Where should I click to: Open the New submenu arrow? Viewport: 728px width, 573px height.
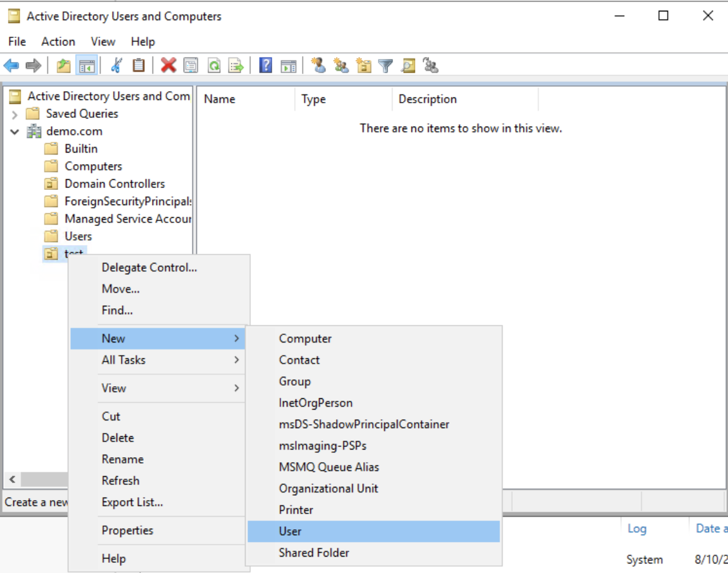(237, 339)
